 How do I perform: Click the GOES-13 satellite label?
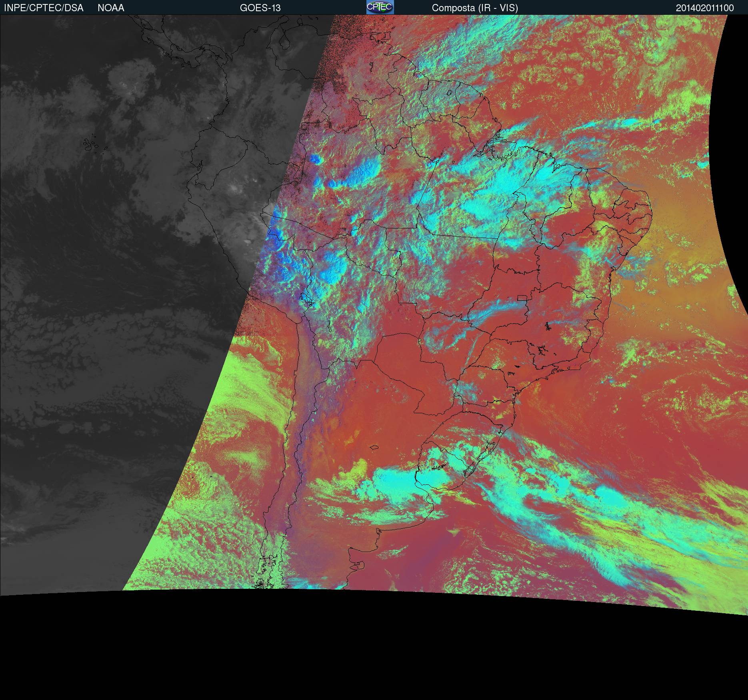[x=260, y=8]
